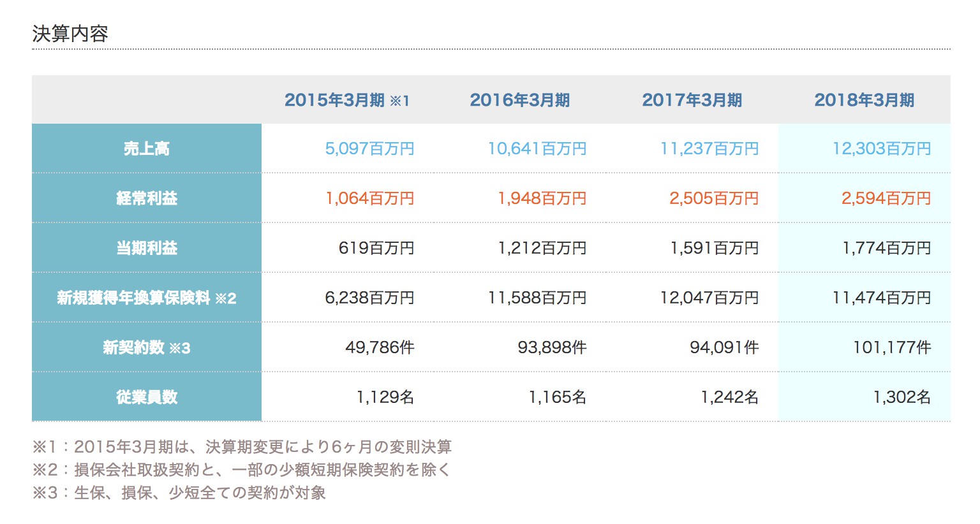Click the 12,047百万円 premium cell
Screen dimensions: 980x524
(x=709, y=298)
